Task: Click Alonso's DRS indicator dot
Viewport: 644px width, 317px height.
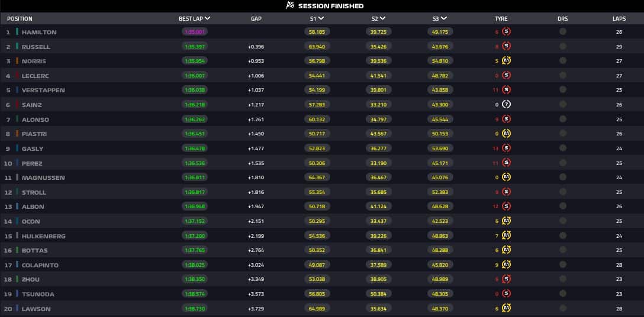Action: click(563, 119)
